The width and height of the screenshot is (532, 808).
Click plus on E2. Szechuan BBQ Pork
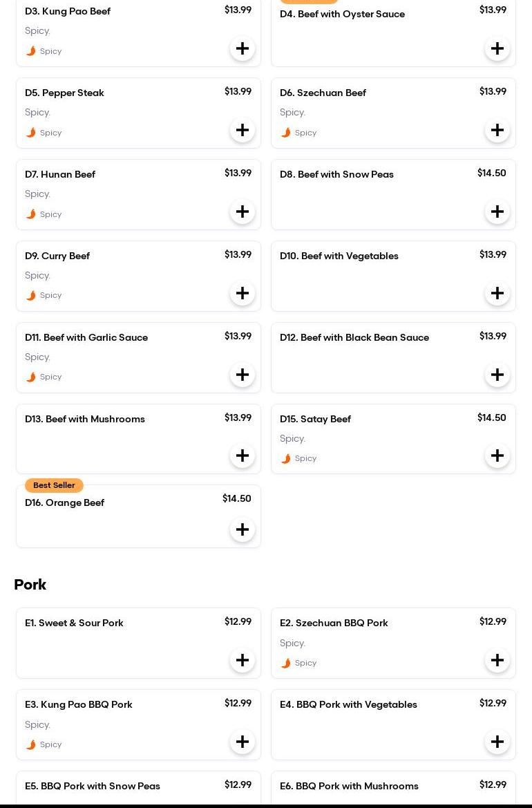[x=497, y=660]
